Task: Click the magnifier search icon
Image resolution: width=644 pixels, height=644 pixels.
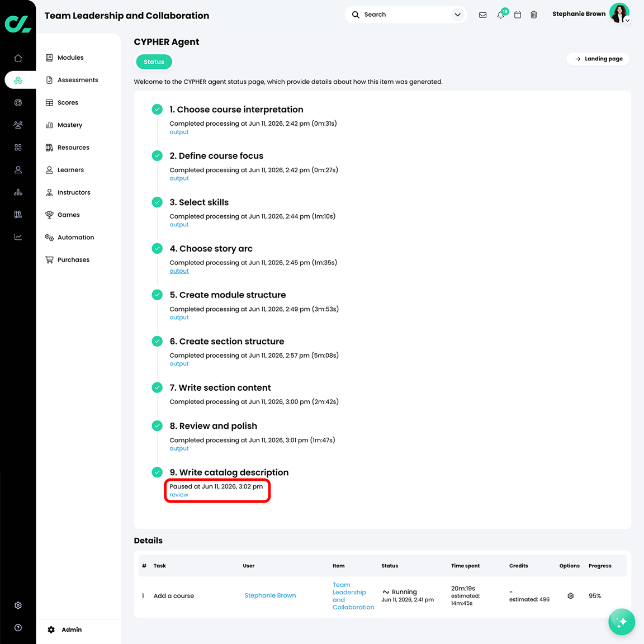Action: click(356, 15)
